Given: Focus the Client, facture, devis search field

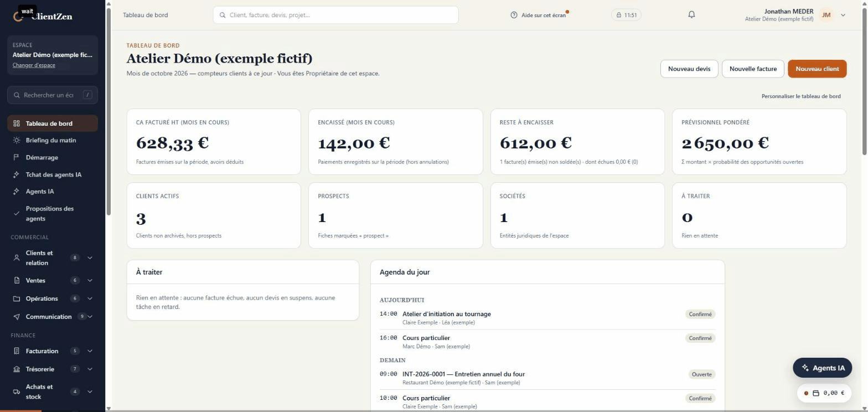Looking at the screenshot, I should pos(335,15).
